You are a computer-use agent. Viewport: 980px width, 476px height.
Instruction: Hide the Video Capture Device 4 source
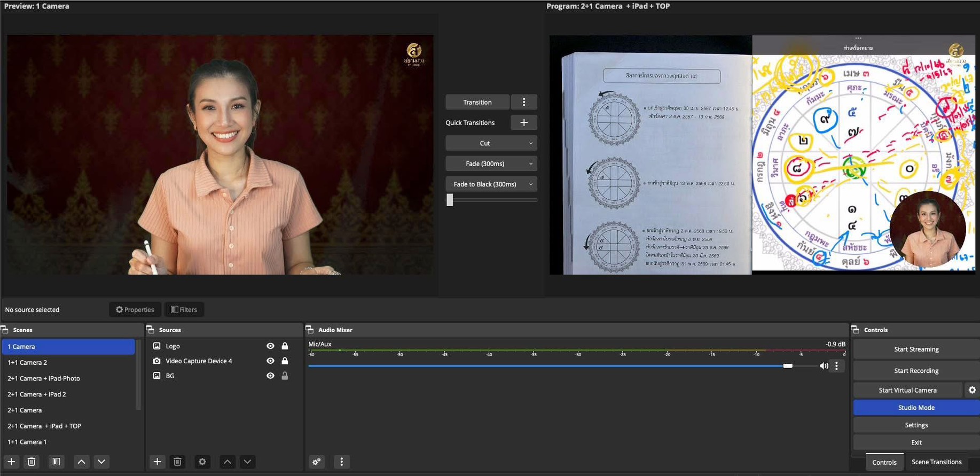(x=270, y=361)
